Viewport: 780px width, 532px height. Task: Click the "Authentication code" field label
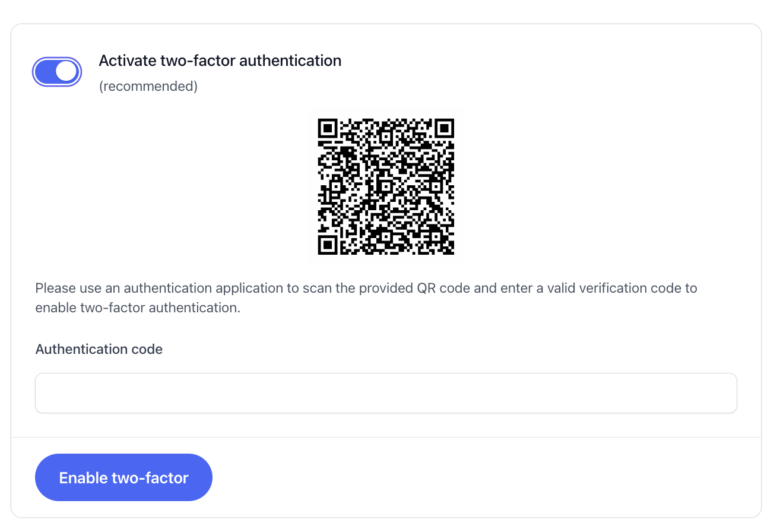[x=99, y=350]
